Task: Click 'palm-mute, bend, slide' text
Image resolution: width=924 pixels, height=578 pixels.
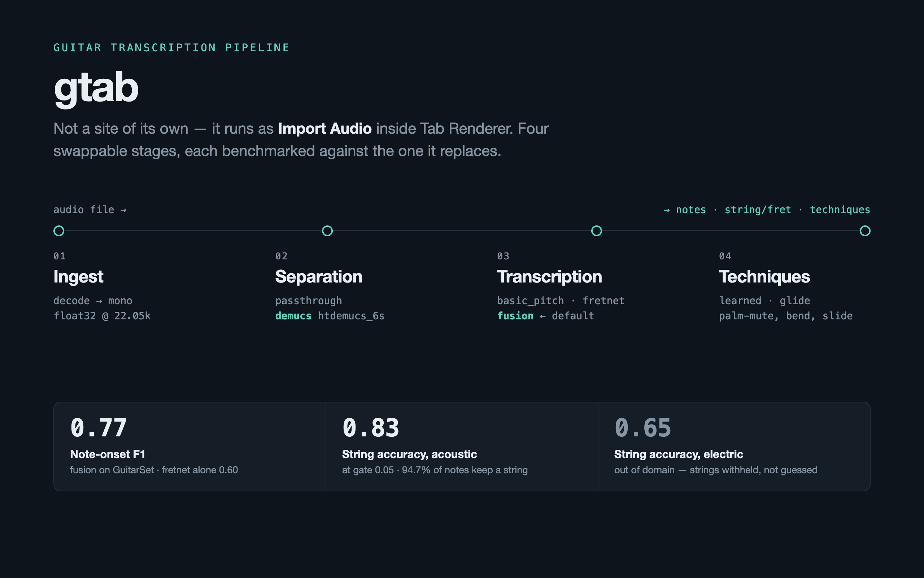Action: coord(786,316)
